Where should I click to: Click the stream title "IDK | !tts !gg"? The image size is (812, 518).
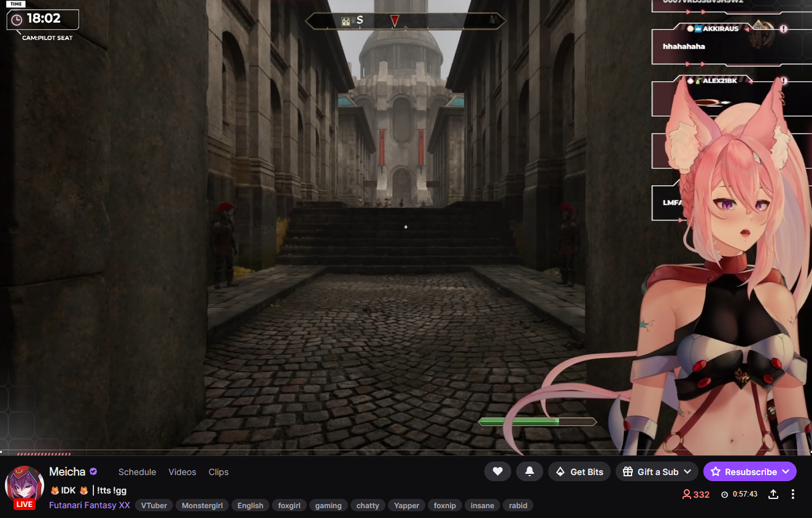88,490
